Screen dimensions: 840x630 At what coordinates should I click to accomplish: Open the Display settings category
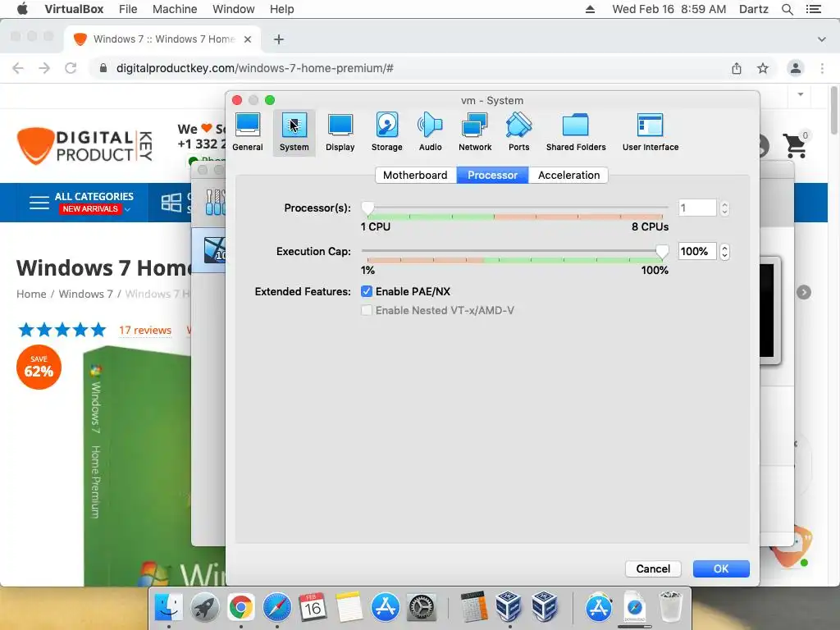340,132
